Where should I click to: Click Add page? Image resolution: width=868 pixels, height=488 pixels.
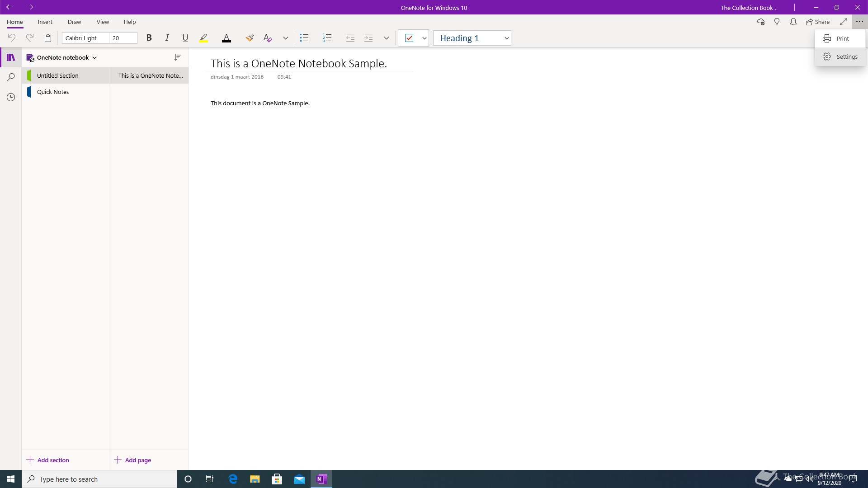[132, 460]
